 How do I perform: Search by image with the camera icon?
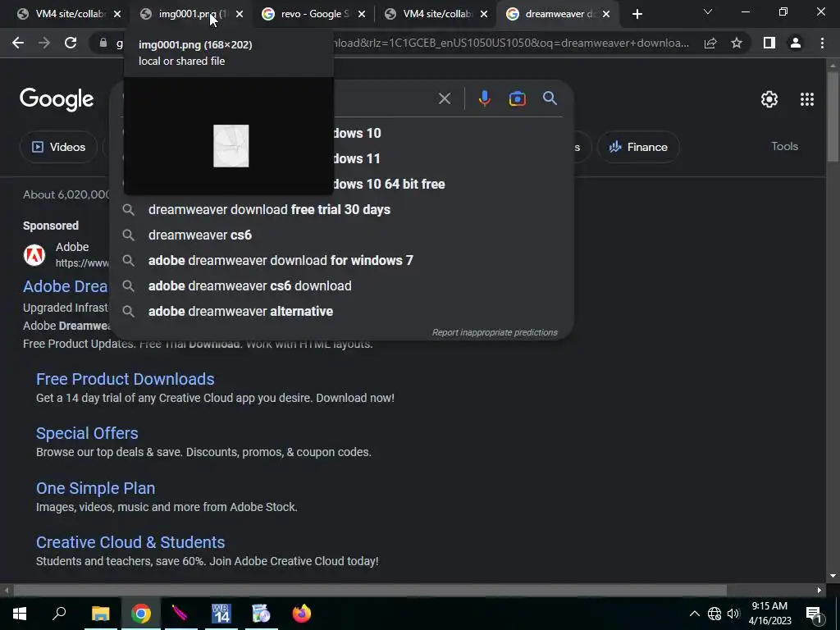coord(517,98)
